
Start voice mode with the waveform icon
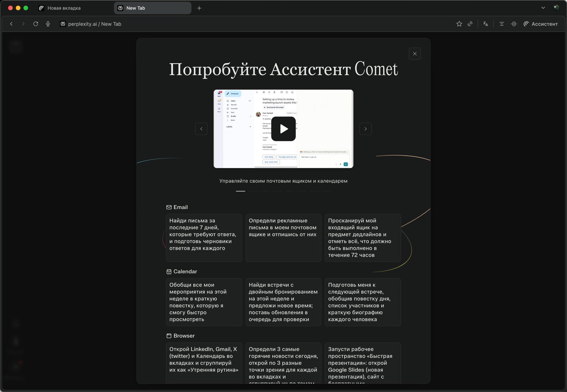(514, 24)
